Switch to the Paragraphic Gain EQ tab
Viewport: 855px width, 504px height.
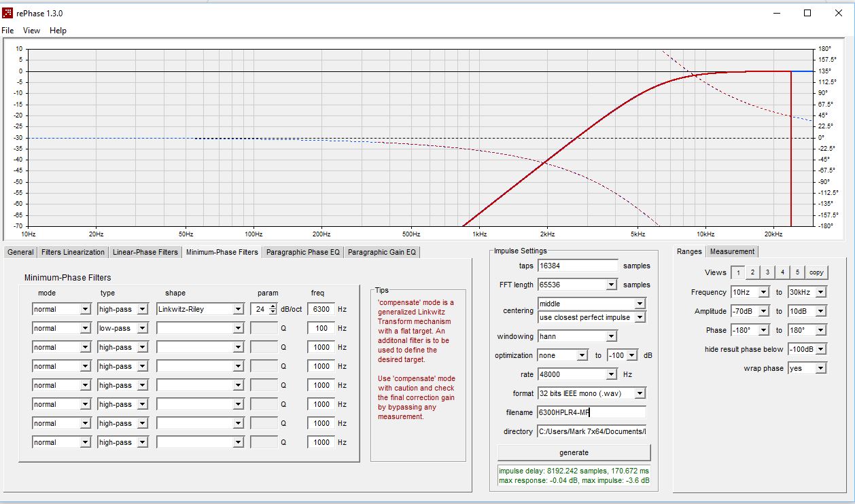(382, 252)
